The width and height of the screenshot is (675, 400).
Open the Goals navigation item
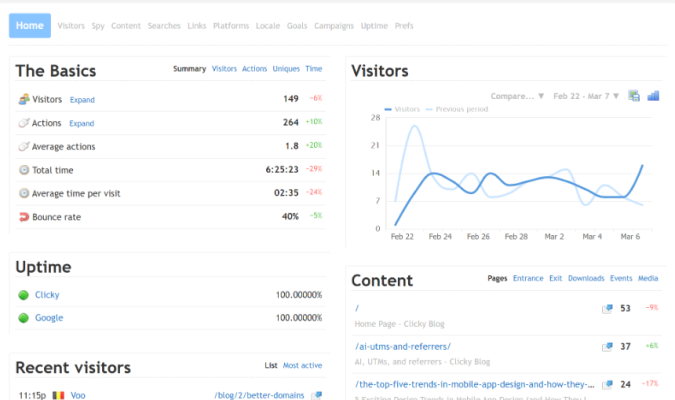(297, 26)
